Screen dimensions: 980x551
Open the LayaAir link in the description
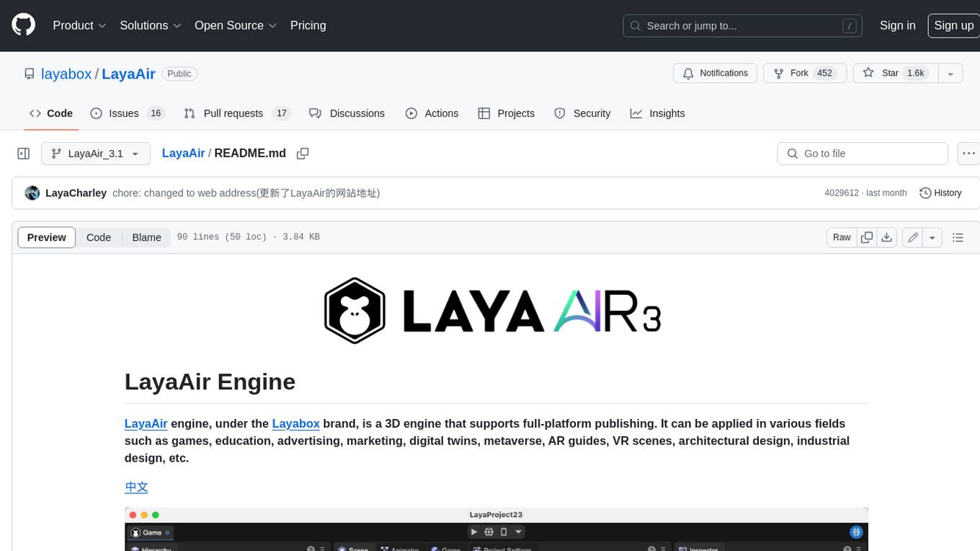[x=146, y=423]
